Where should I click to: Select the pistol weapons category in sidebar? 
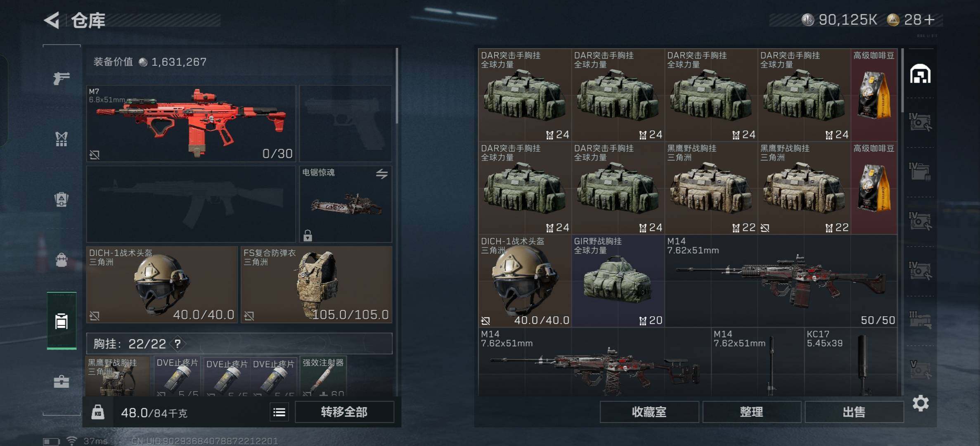pyautogui.click(x=62, y=77)
